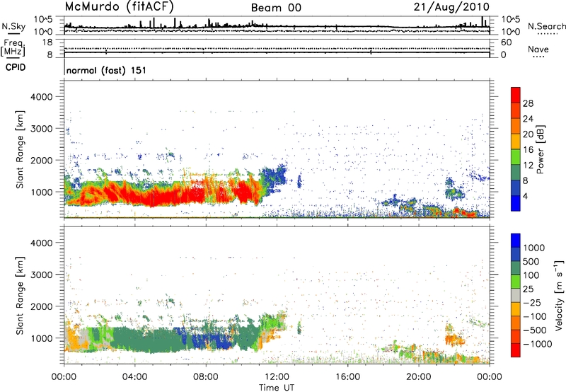
Task: Click the blue top segment of Velocity color bar
Action: pos(516,241)
